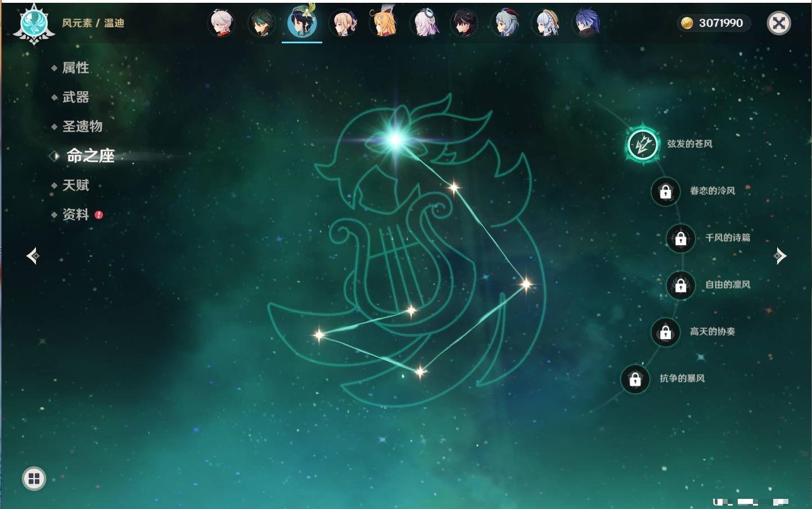This screenshot has height=509, width=812.
Task: Pick the character wearing a straw hat
Action: coord(546,24)
